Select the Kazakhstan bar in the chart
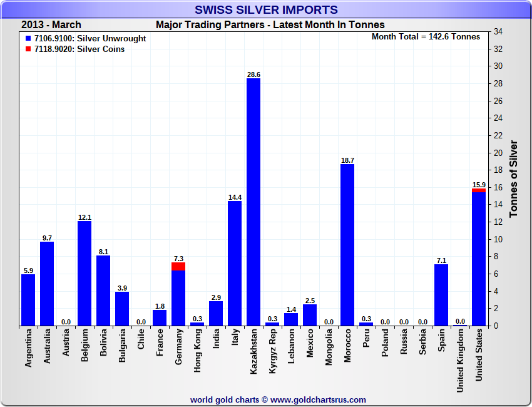Image resolution: width=532 pixels, height=407 pixels. (253, 202)
